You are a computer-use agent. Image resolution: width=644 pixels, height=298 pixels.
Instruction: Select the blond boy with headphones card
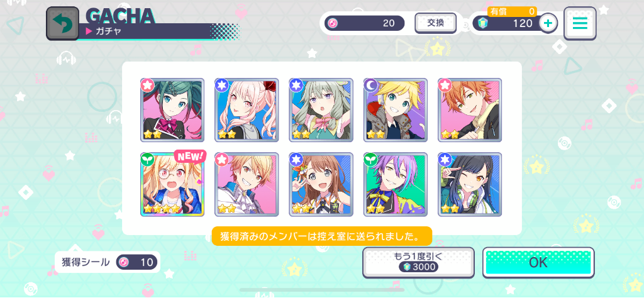(396, 110)
